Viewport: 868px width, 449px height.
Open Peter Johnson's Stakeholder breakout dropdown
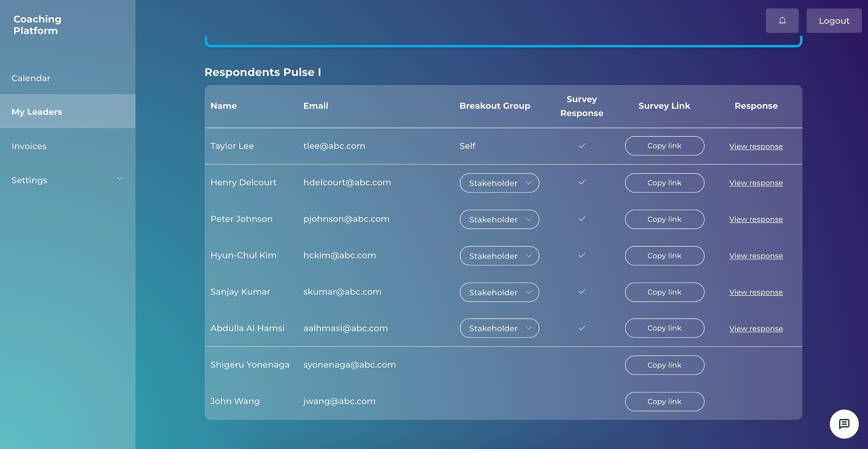tap(499, 220)
